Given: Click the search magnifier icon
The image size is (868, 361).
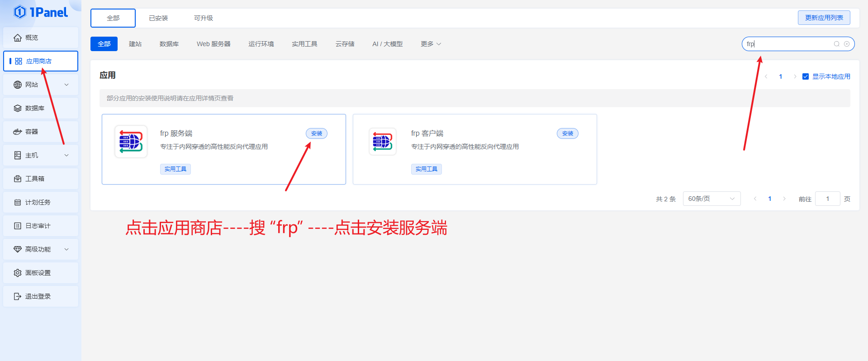Looking at the screenshot, I should click(837, 44).
